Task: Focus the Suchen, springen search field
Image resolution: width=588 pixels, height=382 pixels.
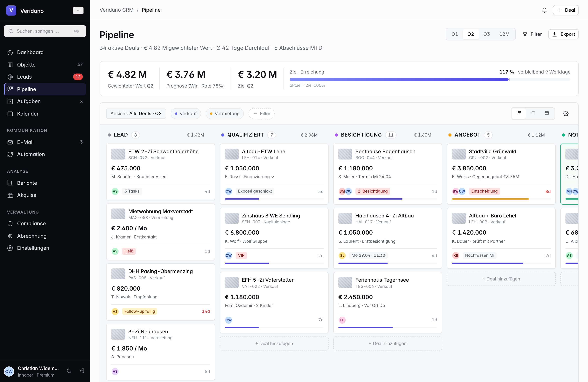Action: pyautogui.click(x=45, y=31)
